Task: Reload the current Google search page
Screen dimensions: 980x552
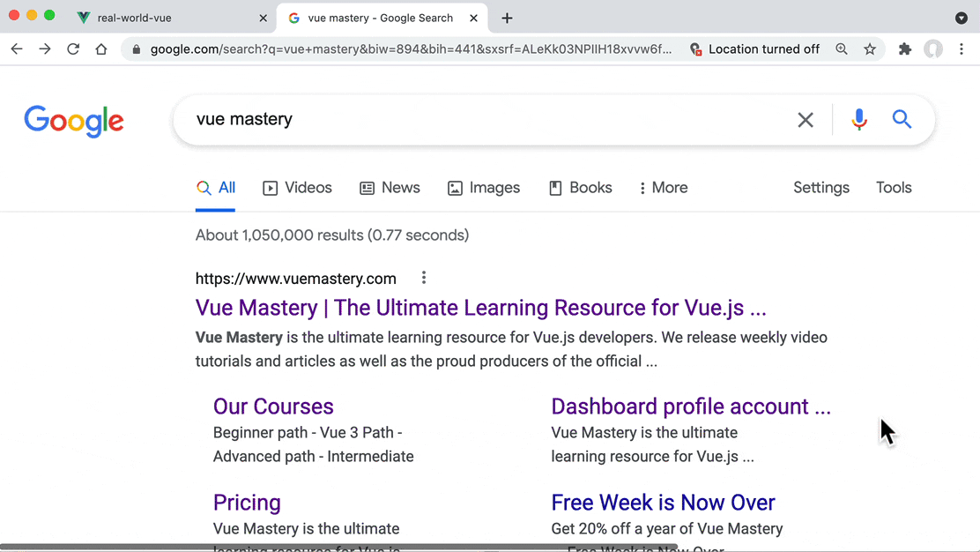Action: [x=73, y=48]
